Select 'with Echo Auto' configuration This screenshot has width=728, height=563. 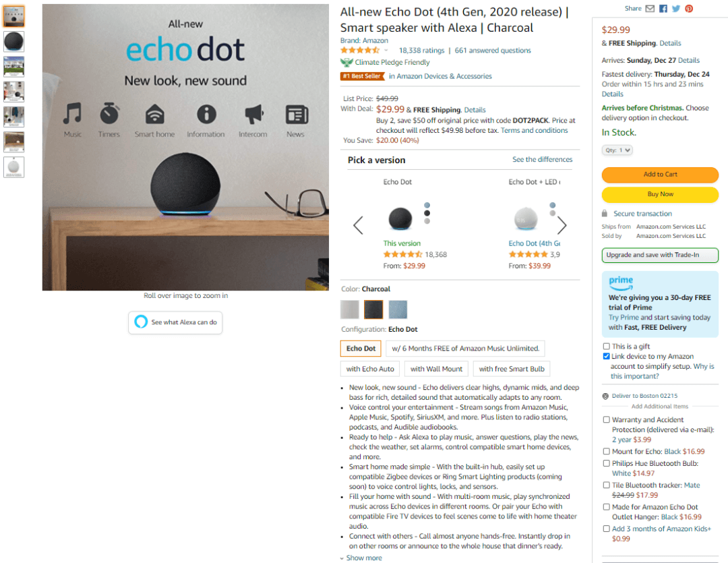[x=370, y=369]
